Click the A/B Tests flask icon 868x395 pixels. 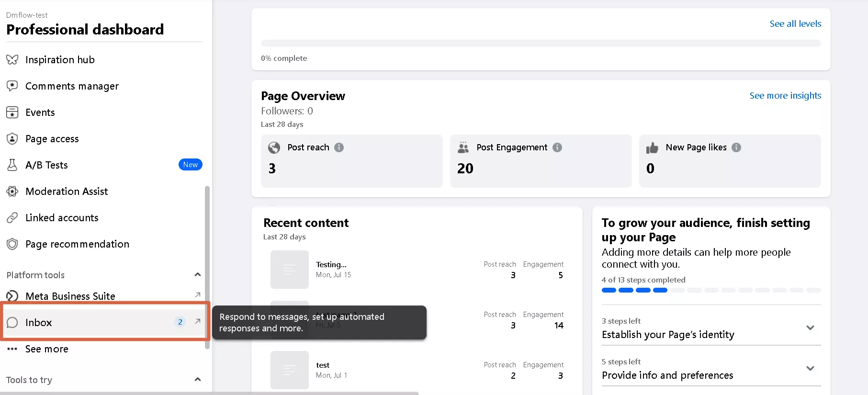click(12, 165)
